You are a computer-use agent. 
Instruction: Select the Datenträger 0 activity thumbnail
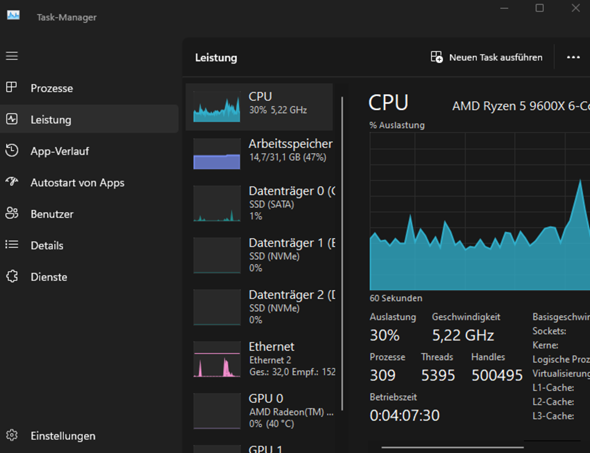(x=217, y=203)
